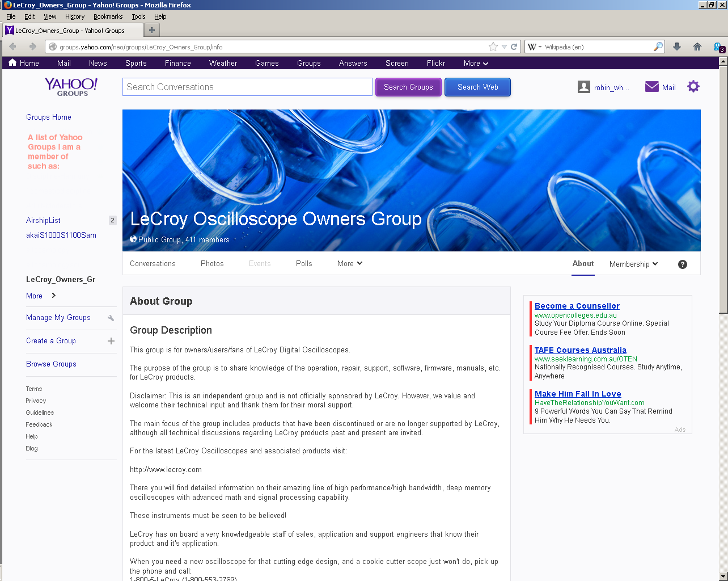Image resolution: width=728 pixels, height=581 pixels.
Task: Click the robin_wh... username link
Action: click(x=612, y=88)
